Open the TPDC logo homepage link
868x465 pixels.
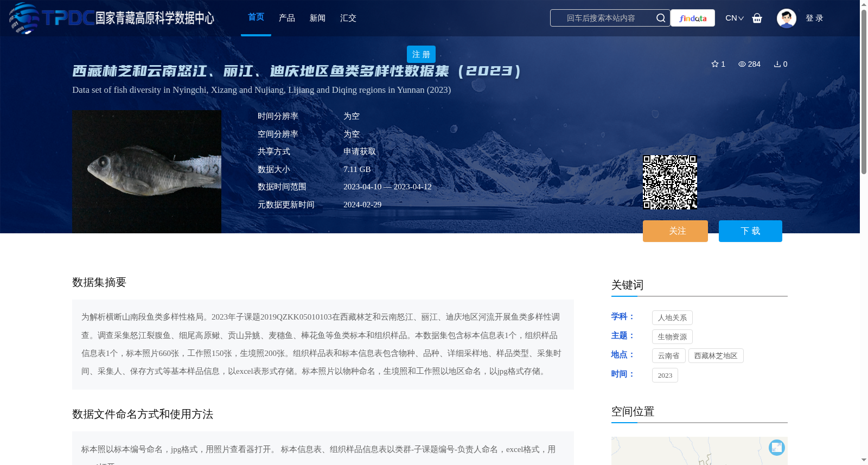point(112,18)
